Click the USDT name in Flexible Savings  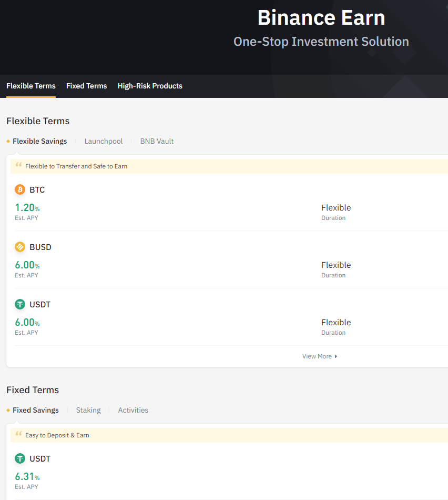pyautogui.click(x=40, y=305)
